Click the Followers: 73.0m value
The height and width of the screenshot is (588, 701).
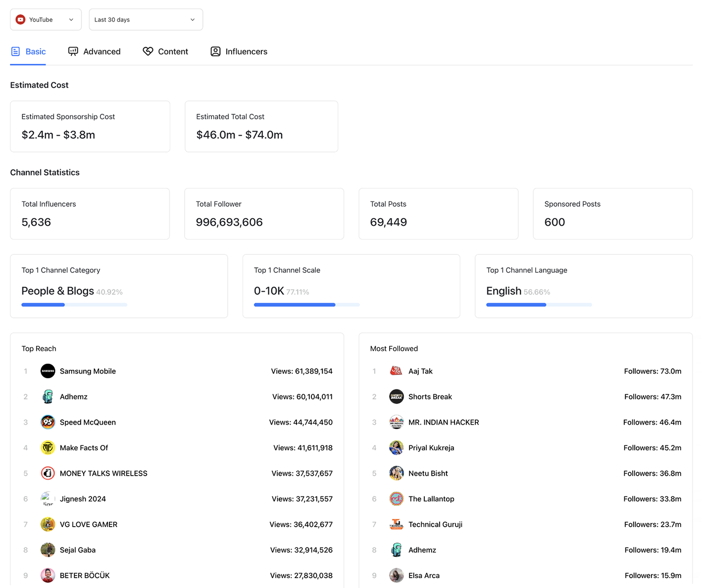(x=652, y=371)
